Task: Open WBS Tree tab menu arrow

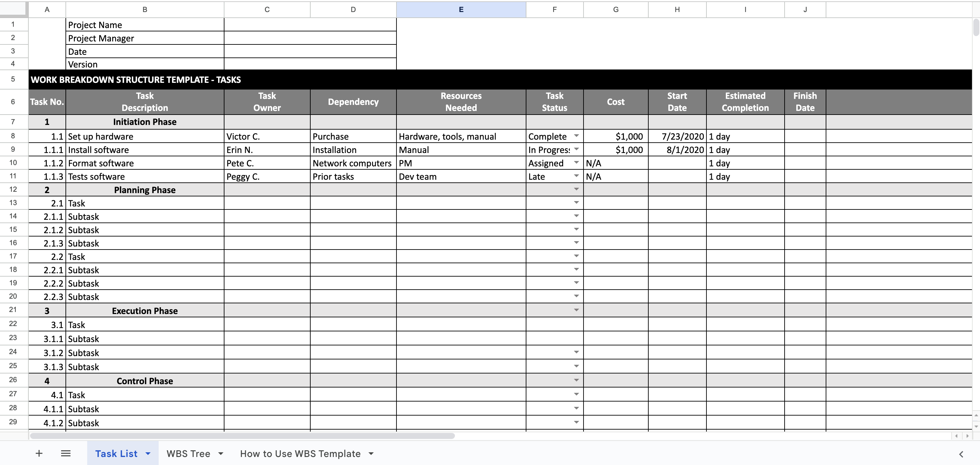Action: pos(221,454)
